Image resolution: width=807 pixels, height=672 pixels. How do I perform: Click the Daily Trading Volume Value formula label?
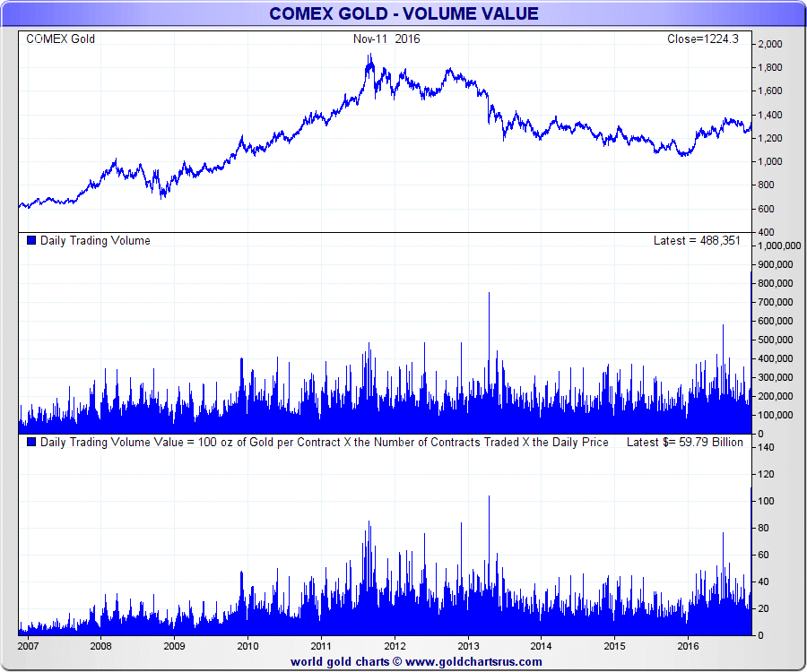pos(325,442)
